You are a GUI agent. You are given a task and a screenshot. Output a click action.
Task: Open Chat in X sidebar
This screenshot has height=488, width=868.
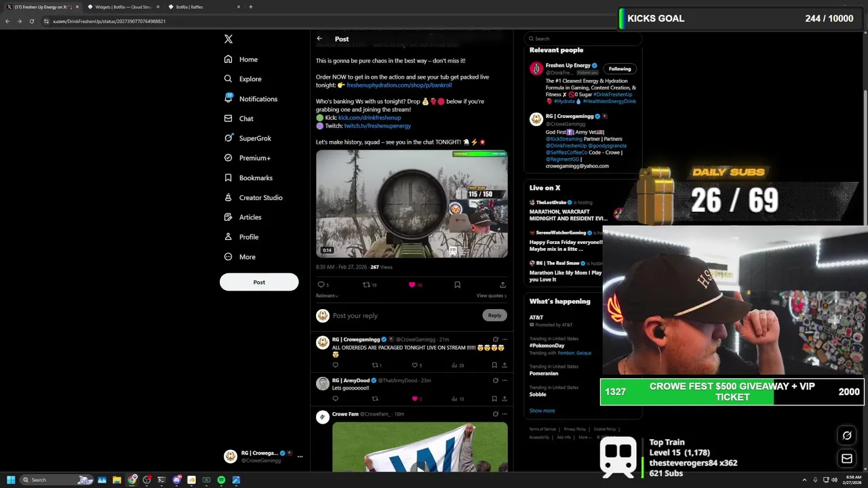pos(239,119)
